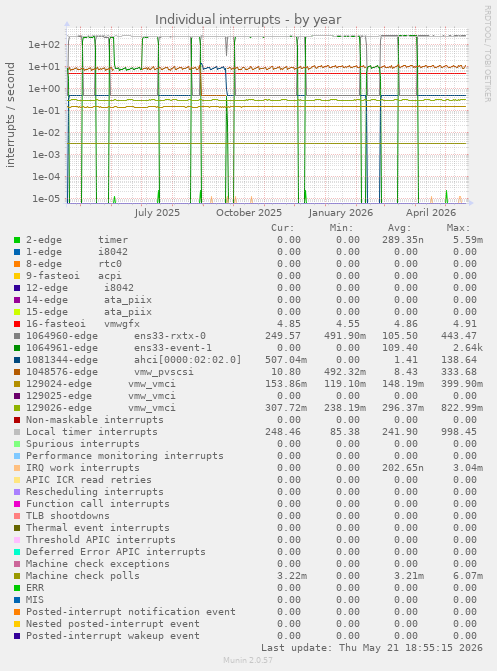Click the green swatch for 2-edge timer

(17, 240)
